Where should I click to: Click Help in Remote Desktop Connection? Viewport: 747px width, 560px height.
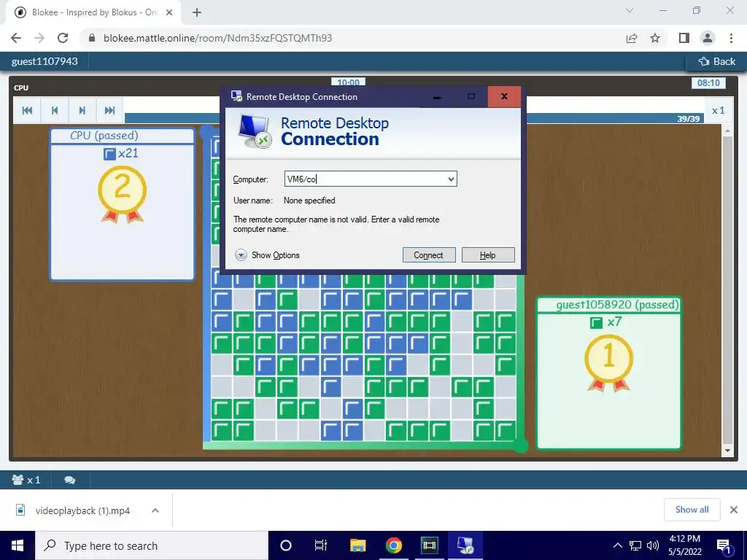488,254
